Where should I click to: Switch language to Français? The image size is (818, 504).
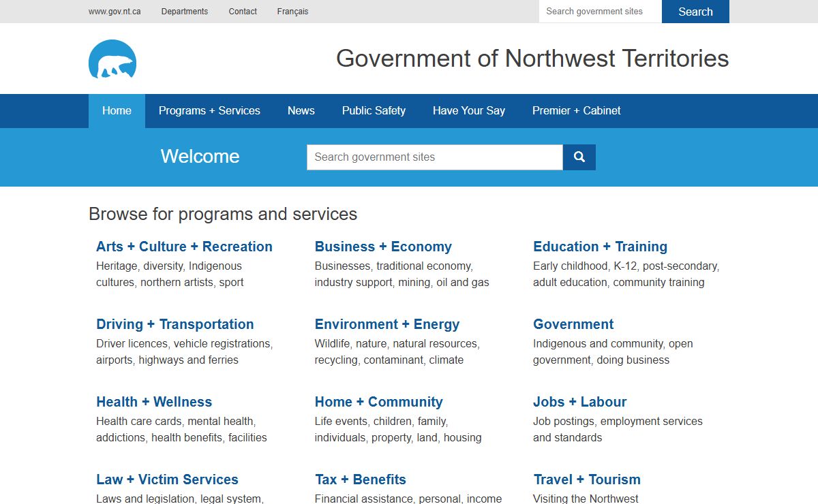(x=292, y=12)
